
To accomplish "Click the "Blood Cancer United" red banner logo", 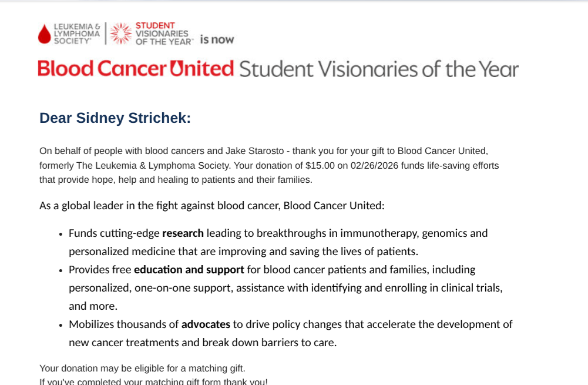I will 136,69.
